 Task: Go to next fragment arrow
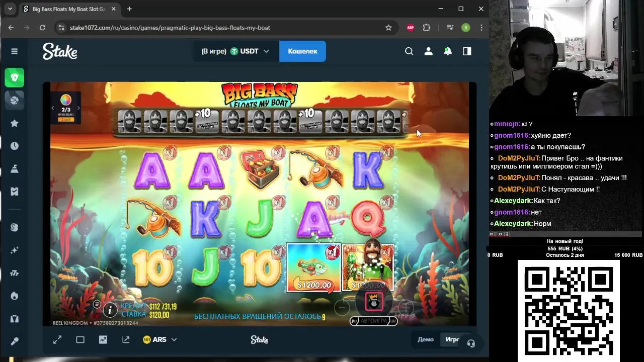78,108
